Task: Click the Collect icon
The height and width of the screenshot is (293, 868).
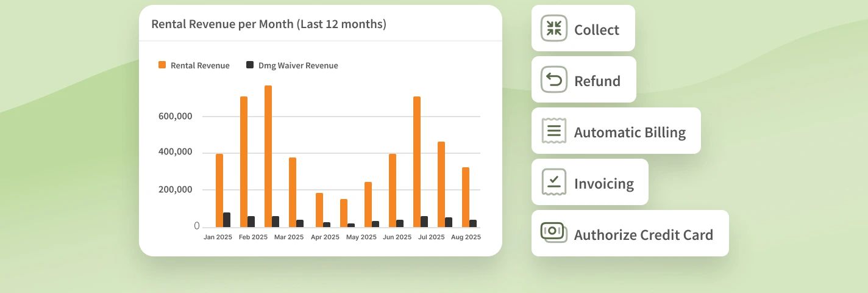Action: (x=554, y=28)
